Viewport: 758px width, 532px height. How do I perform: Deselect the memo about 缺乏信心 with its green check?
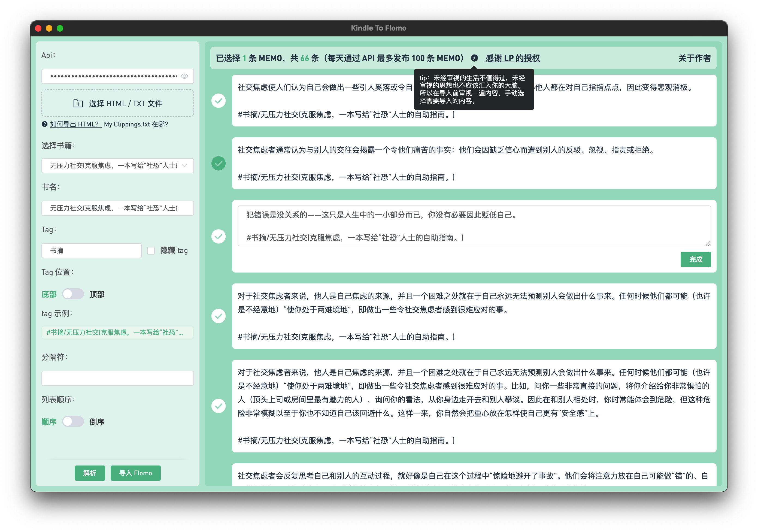tap(219, 164)
